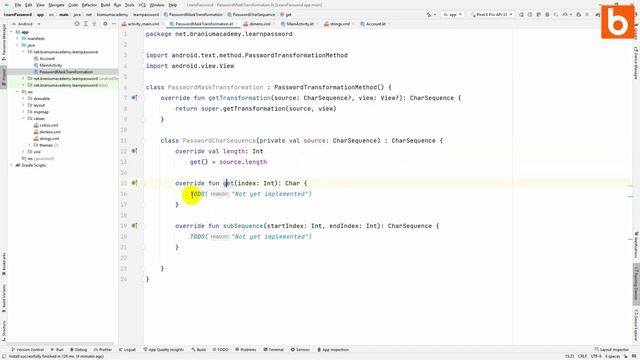Open the Profiler tool window

tap(102, 350)
